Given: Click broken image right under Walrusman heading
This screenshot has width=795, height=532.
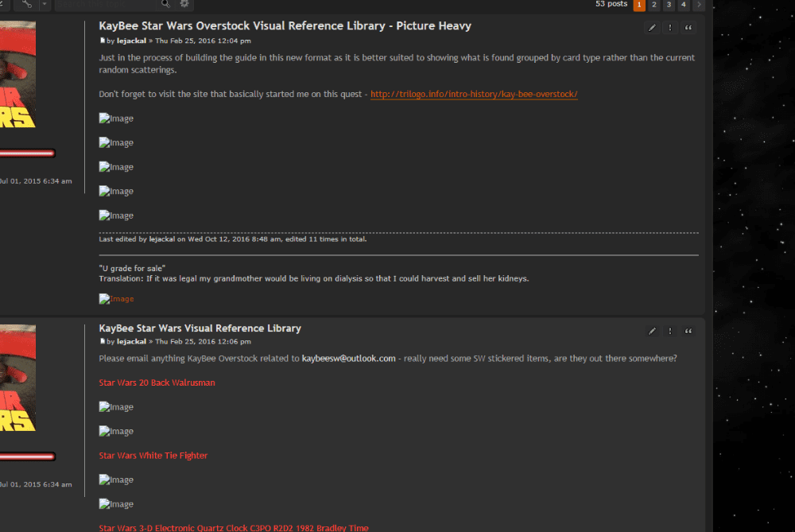Looking at the screenshot, I should (x=116, y=406).
